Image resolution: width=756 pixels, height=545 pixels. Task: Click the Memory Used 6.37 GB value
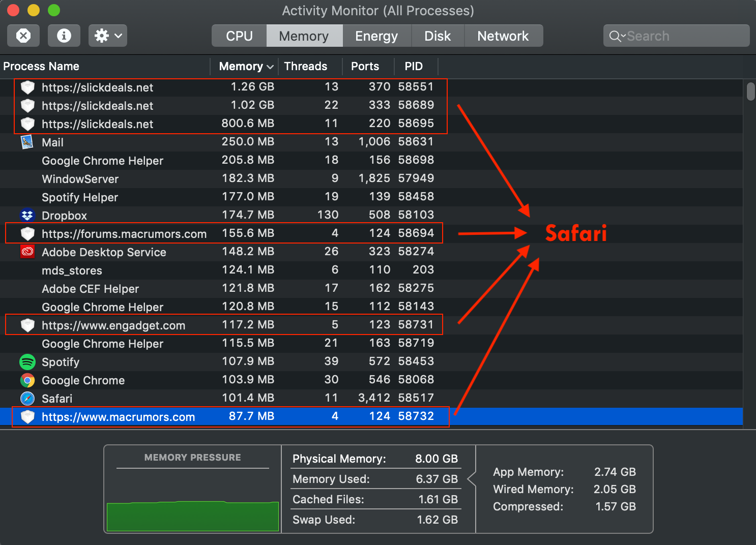[x=437, y=479]
